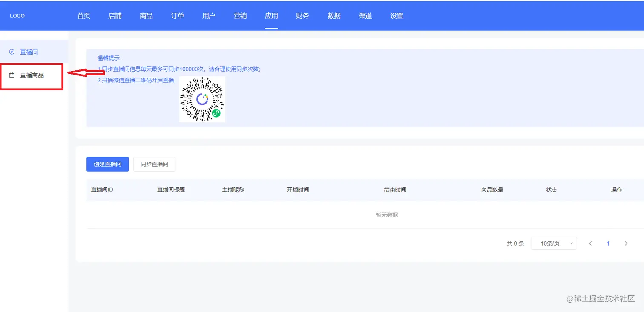Open the 设置 menu
The height and width of the screenshot is (312, 644).
pos(397,16)
